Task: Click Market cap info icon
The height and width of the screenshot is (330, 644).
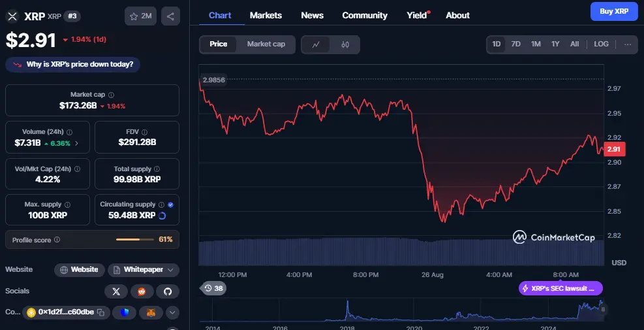Action: click(x=112, y=95)
